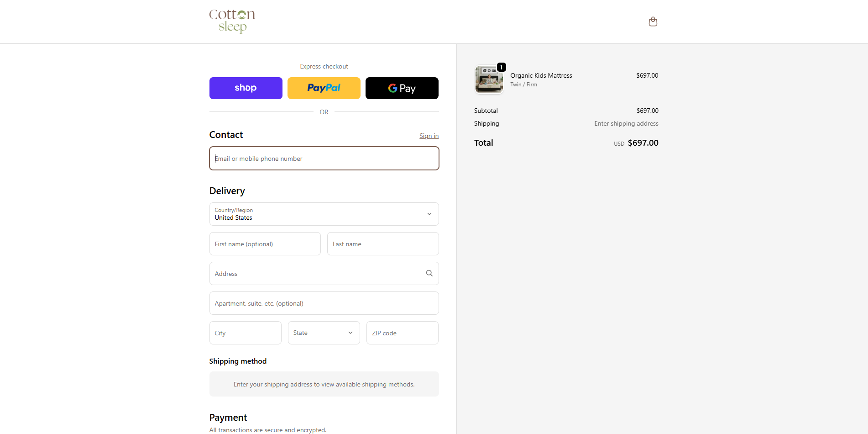Viewport: 868px width, 434px height.
Task: Click the address search magnifier icon
Action: pyautogui.click(x=429, y=273)
